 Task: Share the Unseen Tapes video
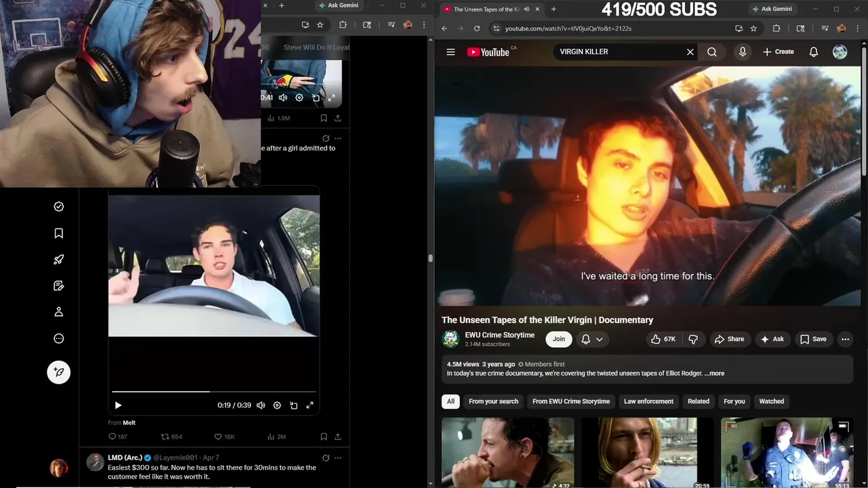click(729, 339)
